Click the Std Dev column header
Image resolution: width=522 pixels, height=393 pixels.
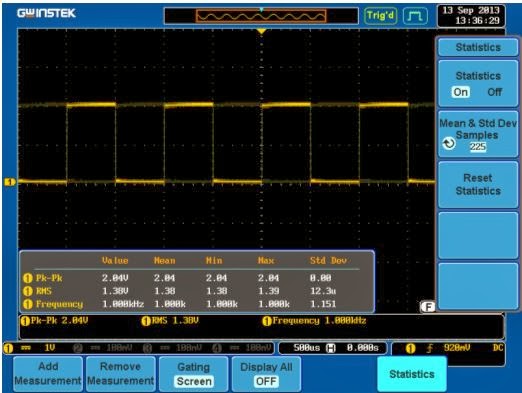328,260
